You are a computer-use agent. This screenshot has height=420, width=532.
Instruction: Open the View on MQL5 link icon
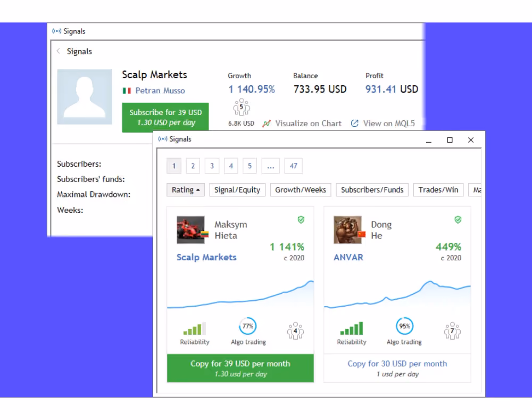click(354, 123)
